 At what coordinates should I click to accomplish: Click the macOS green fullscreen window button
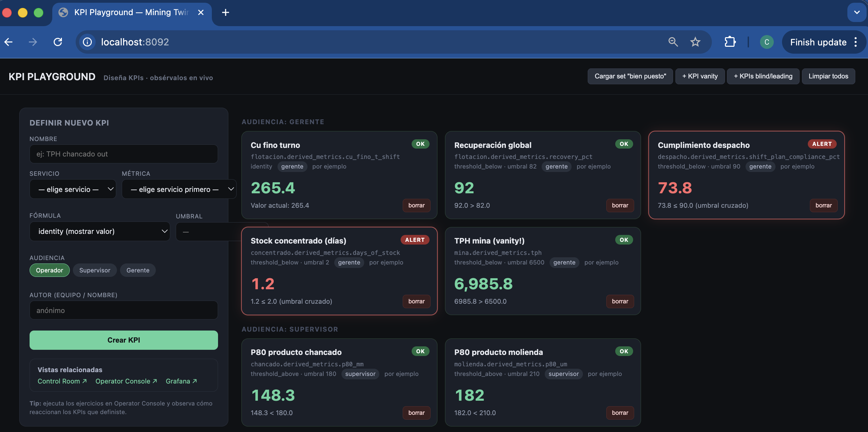(x=39, y=13)
